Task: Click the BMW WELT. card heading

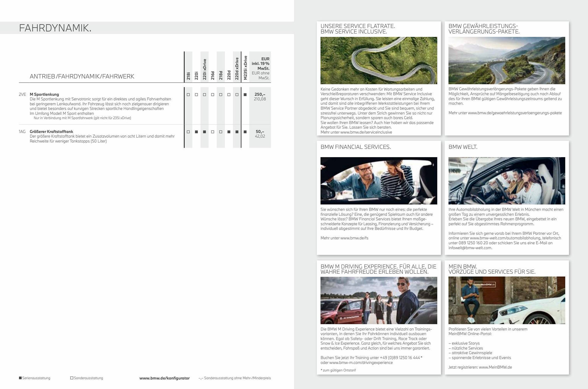Action: (x=463, y=147)
